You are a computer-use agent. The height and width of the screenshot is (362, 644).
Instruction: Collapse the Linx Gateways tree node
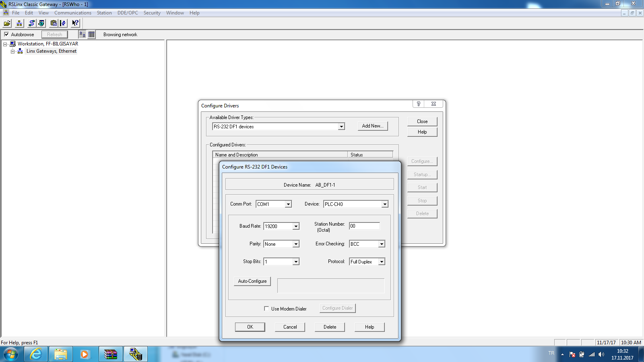tap(12, 51)
